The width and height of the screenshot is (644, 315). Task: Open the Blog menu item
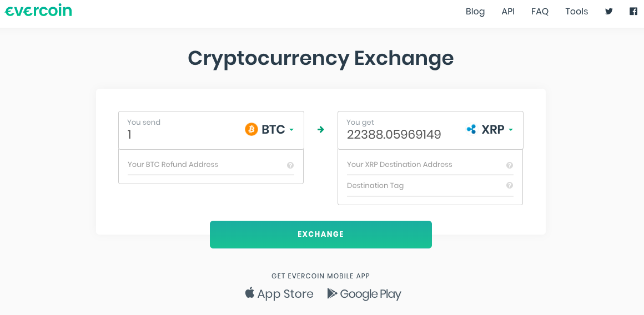point(475,11)
